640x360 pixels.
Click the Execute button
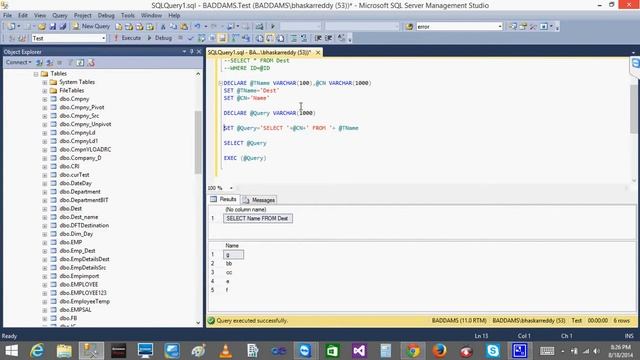(x=127, y=38)
